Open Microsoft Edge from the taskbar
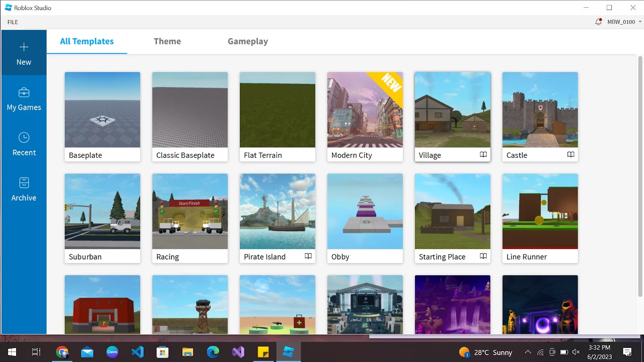This screenshot has height=362, width=644. (x=213, y=352)
